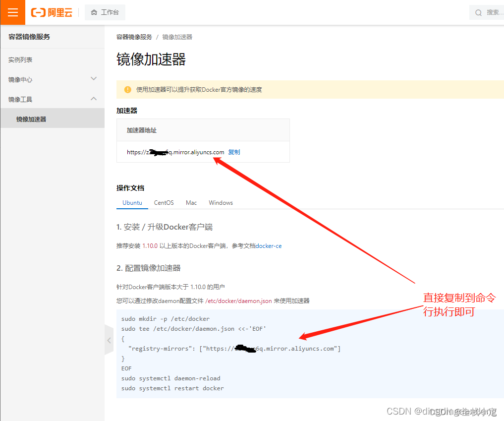
Task: Switch to the CentOS tab
Action: click(164, 203)
